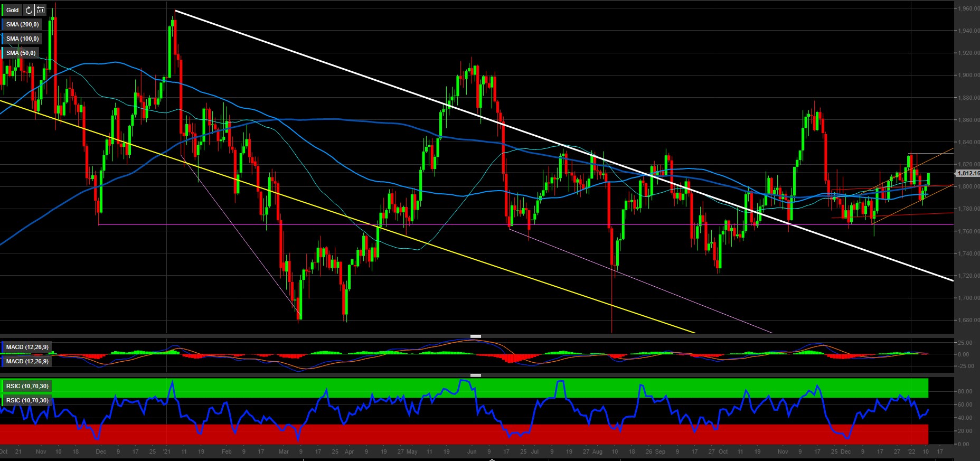980x461 pixels.
Task: Click the Sep date axis label
Action: tap(660, 451)
